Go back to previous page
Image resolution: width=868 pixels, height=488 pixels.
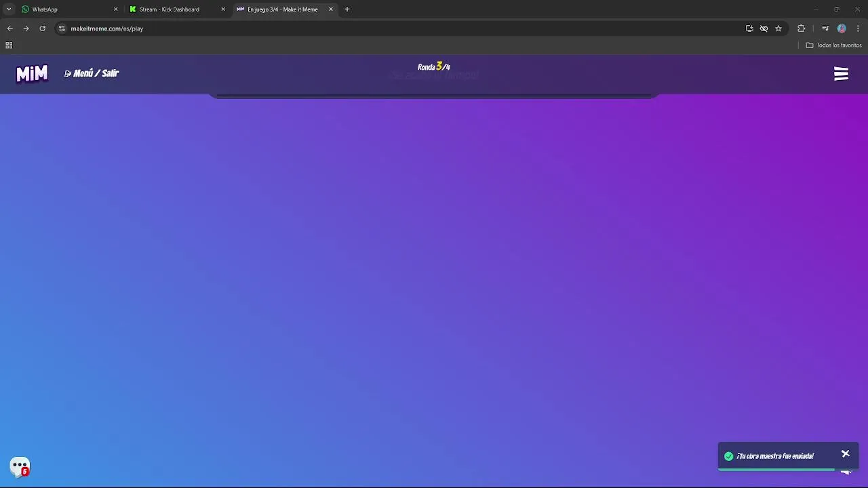point(10,28)
